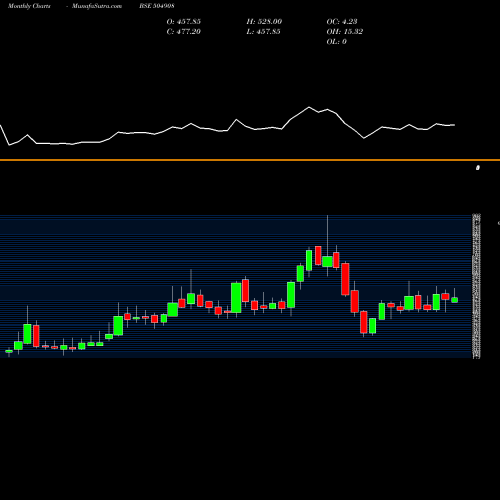The image size is (500, 500).
Task: Click the high value 'H: 528.00'
Action: [264, 22]
